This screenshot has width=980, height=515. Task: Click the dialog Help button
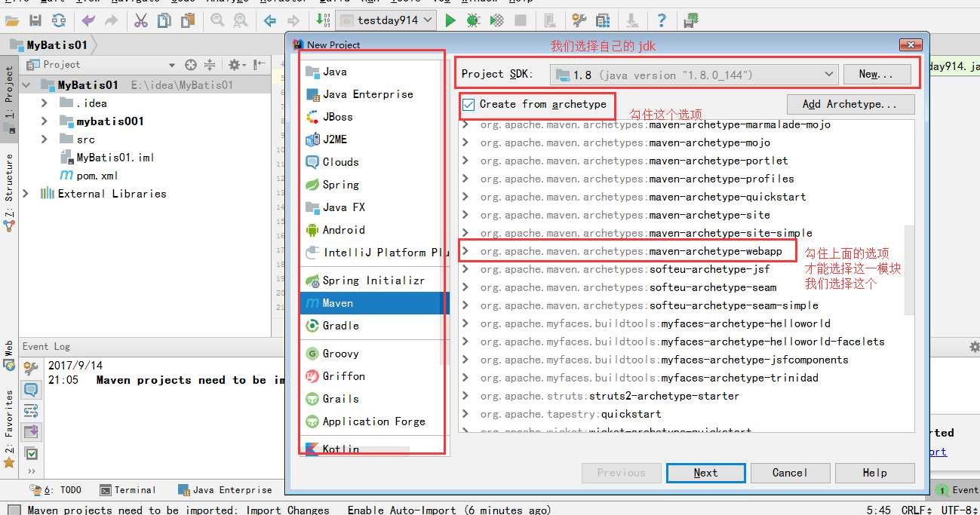coord(874,473)
